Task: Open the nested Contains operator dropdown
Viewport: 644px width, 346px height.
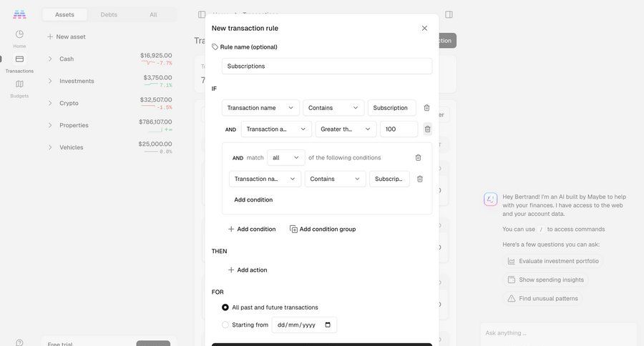Action: pyautogui.click(x=335, y=179)
